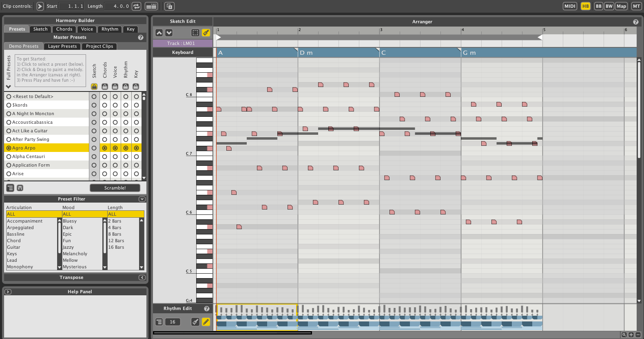The height and width of the screenshot is (339, 644).
Task: Move sketch down with down-arrow icon
Action: coord(169,33)
